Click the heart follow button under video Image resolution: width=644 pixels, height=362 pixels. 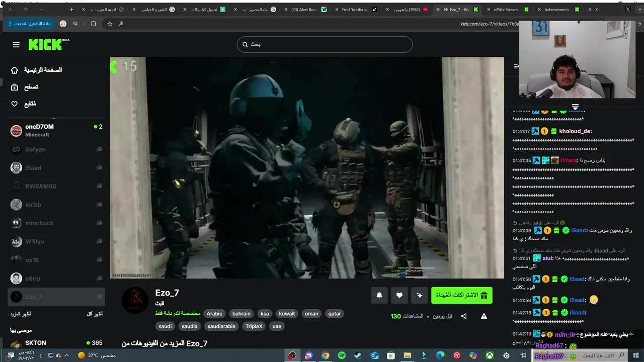point(399,295)
